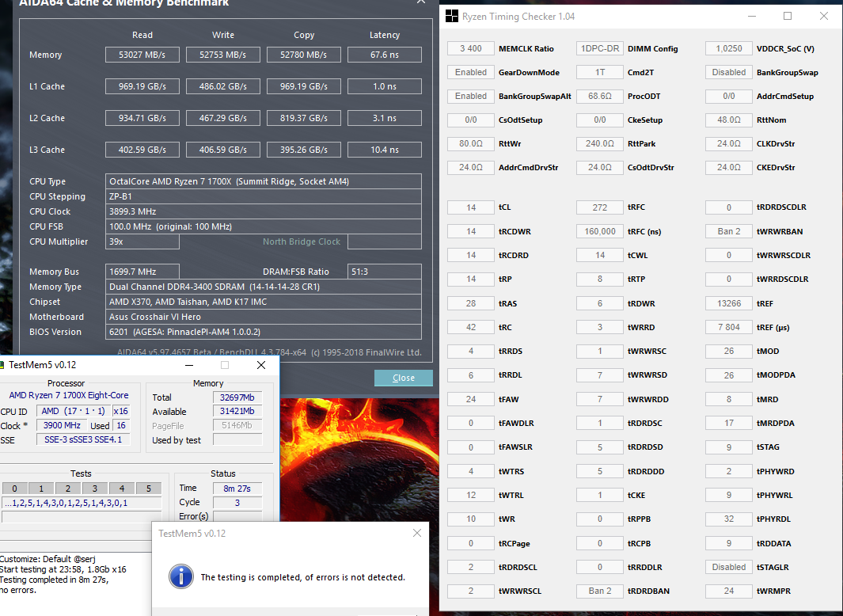Click the Memory Read value 53027 MB/s
Image resolution: width=843 pixels, height=616 pixels.
pos(142,55)
